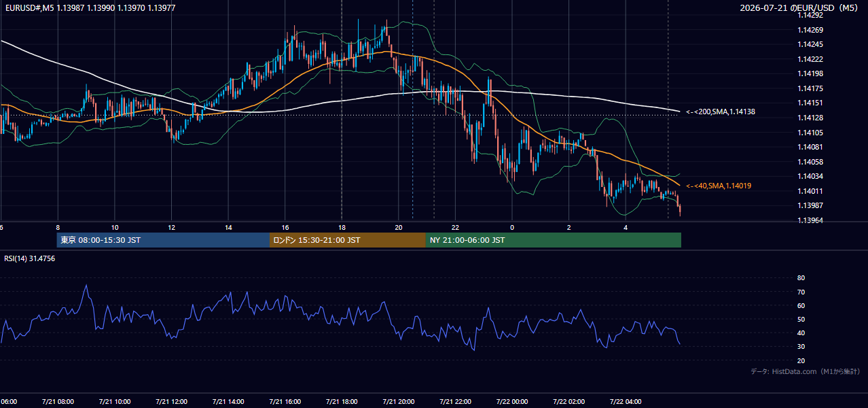Click the NY 21:00-06:00 JST session bar
This screenshot has width=868, height=408.
554,240
